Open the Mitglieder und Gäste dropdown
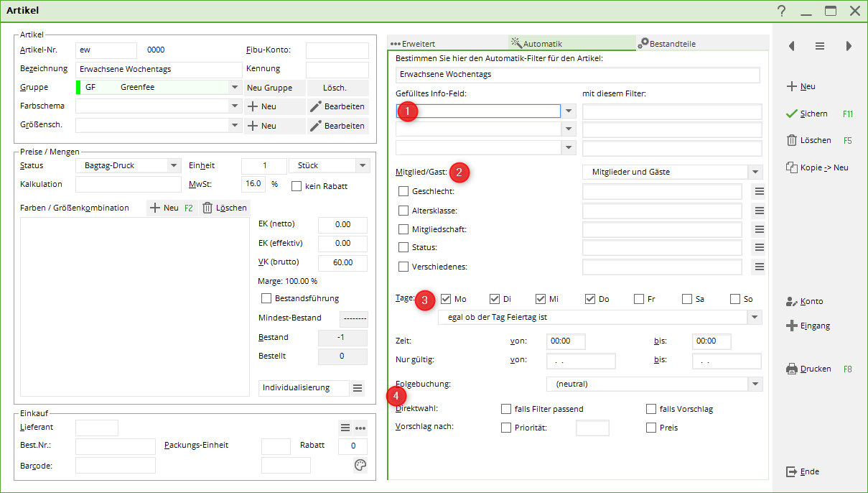This screenshot has width=868, height=493. (x=754, y=172)
